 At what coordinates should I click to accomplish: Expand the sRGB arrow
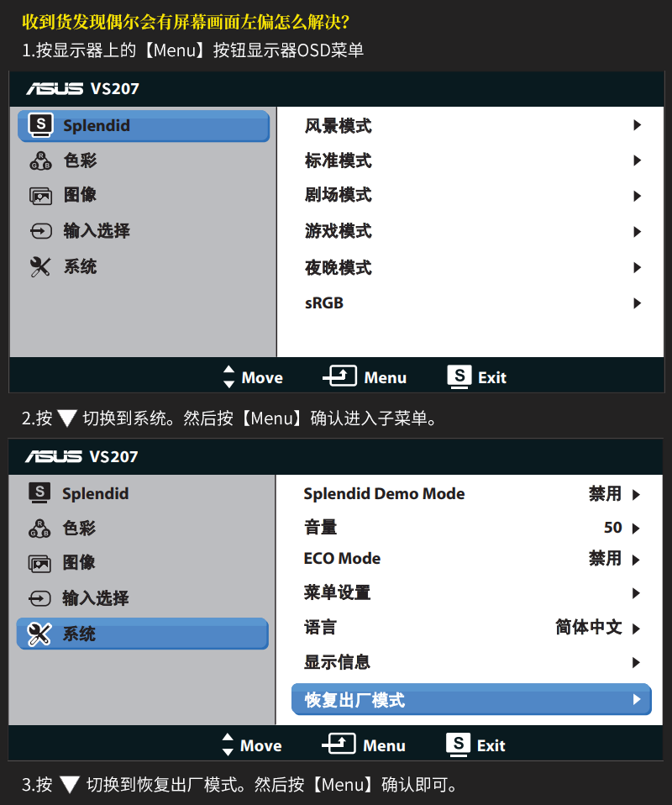tap(637, 303)
